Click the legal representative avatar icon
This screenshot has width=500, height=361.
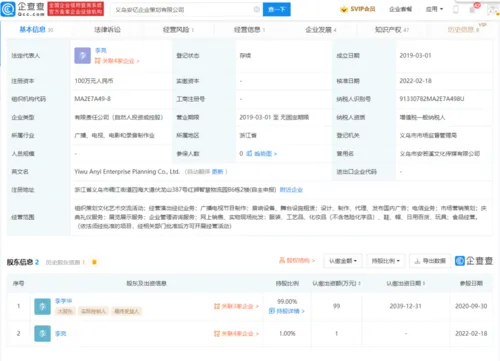coord(82,56)
